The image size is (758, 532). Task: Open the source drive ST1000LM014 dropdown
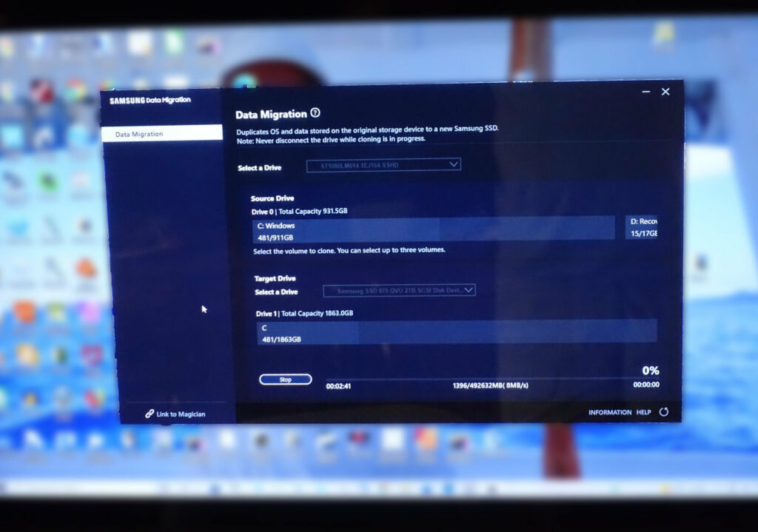coord(383,165)
